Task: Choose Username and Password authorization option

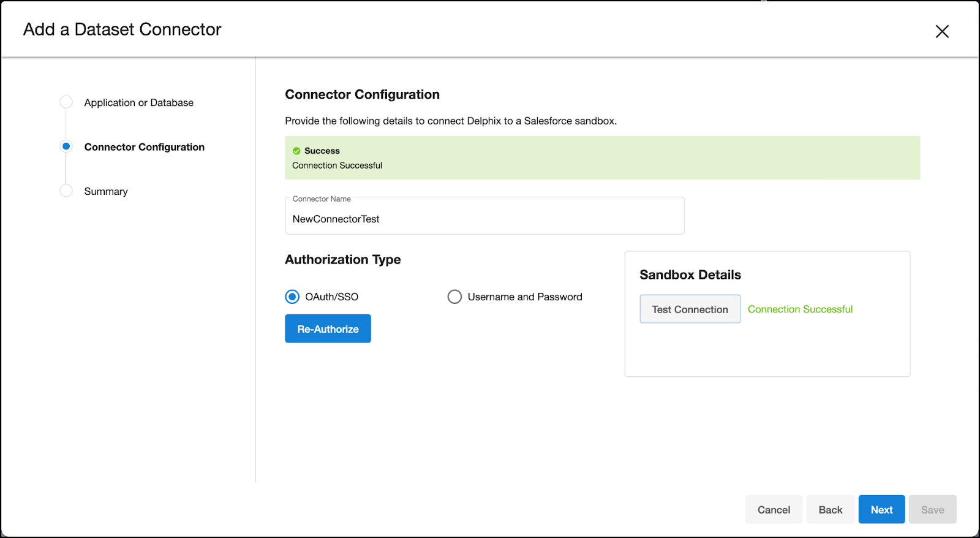Action: tap(454, 297)
